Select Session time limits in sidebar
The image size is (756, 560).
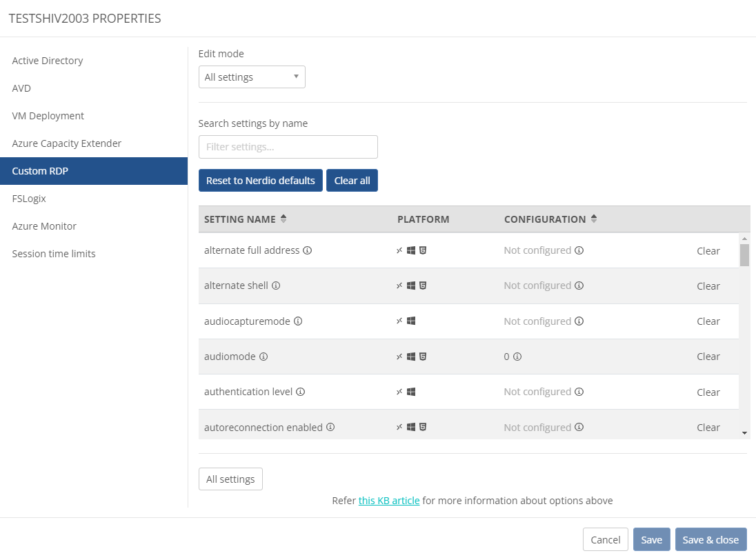click(x=54, y=254)
